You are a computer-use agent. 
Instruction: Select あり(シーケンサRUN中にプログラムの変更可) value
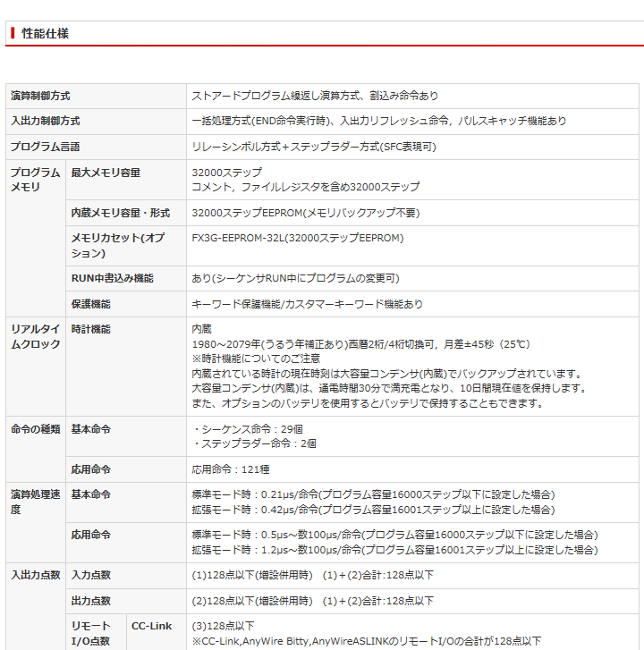point(295,278)
